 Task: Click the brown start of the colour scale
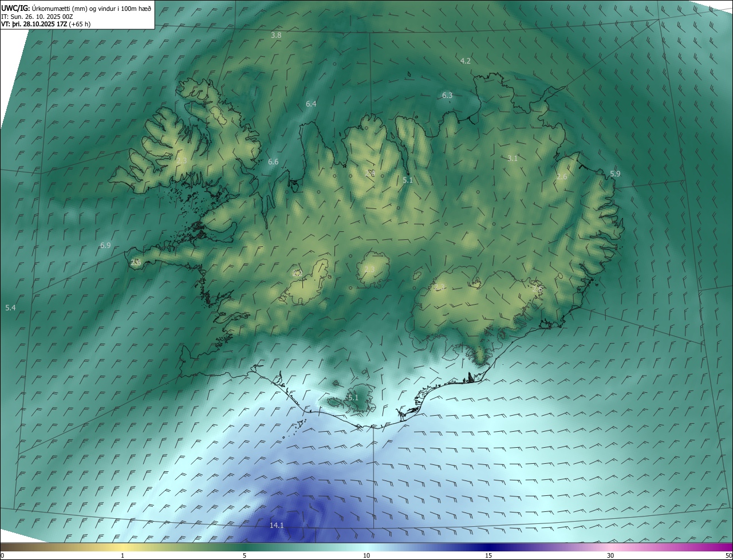click(11, 547)
